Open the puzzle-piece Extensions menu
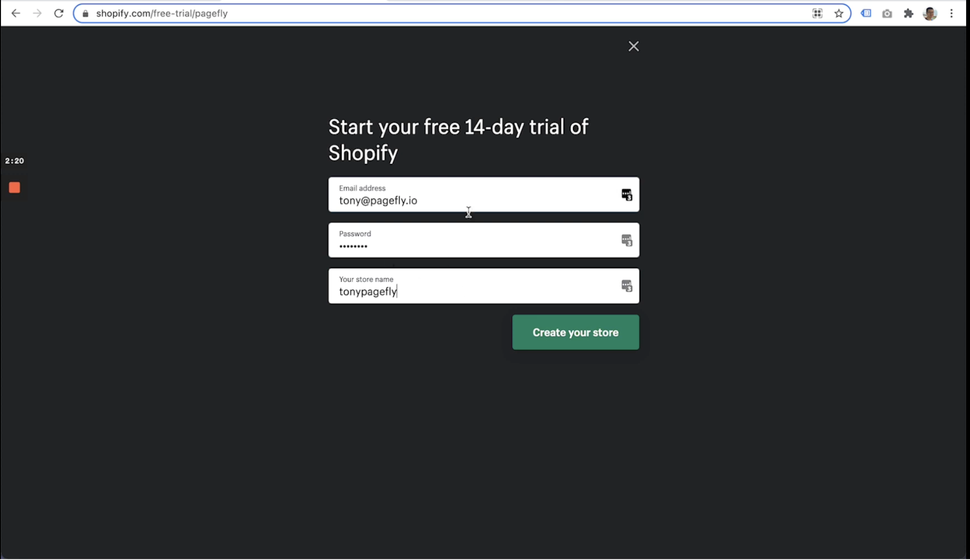 (908, 14)
